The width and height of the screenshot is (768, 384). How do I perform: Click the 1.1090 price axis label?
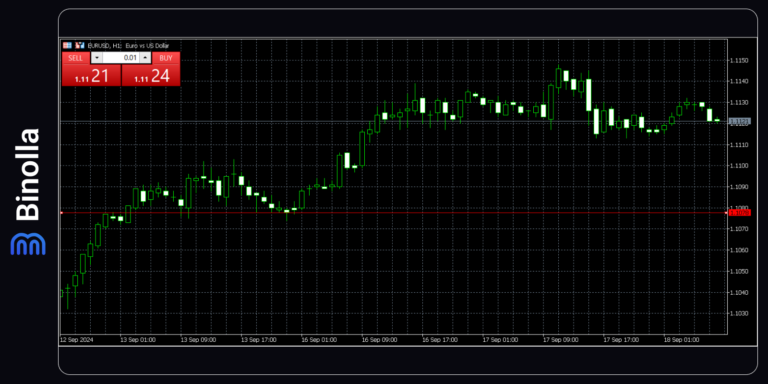(x=739, y=187)
